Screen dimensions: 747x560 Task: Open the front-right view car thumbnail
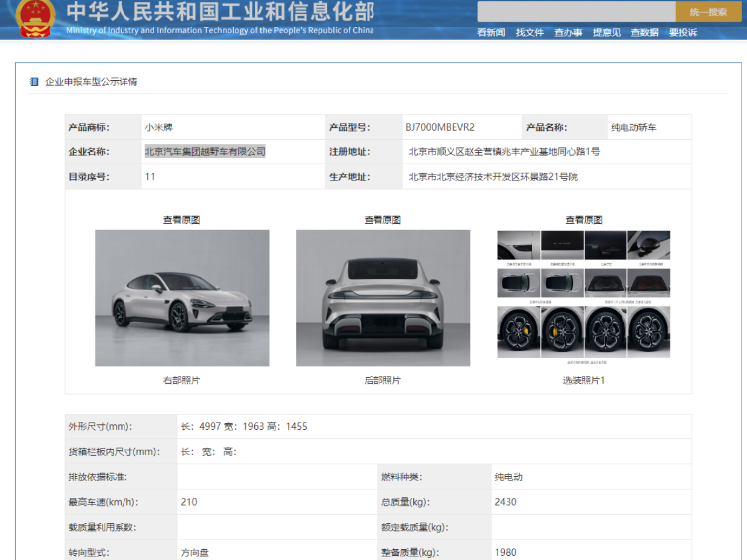click(182, 298)
